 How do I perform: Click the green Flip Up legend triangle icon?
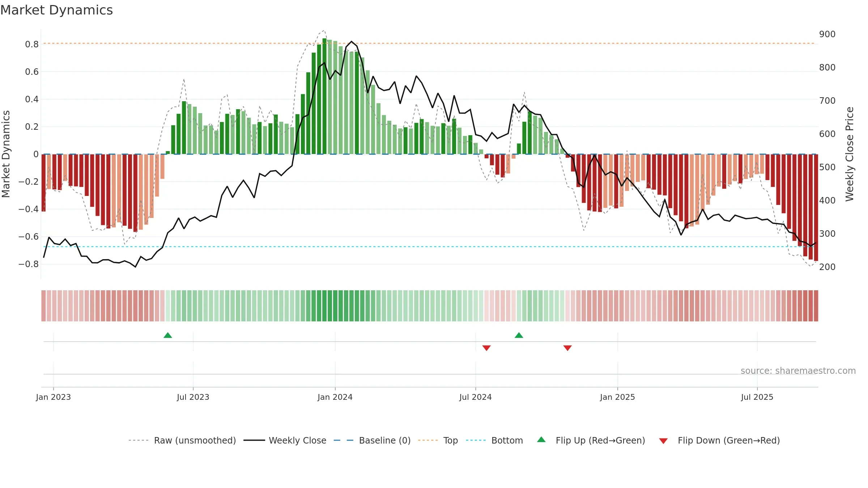[541, 440]
